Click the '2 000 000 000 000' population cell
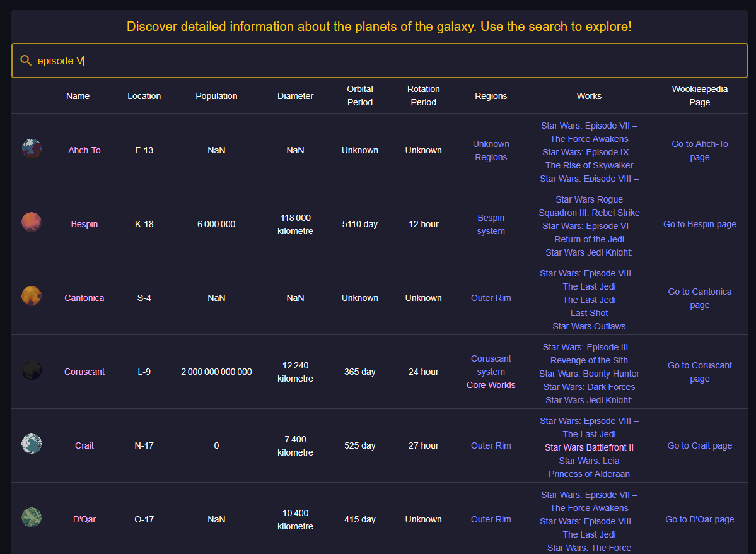The height and width of the screenshot is (554, 756). click(216, 372)
